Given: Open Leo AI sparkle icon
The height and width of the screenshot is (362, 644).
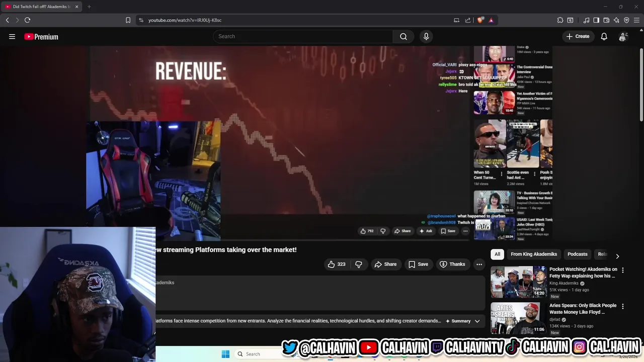Looking at the screenshot, I should (x=616, y=20).
